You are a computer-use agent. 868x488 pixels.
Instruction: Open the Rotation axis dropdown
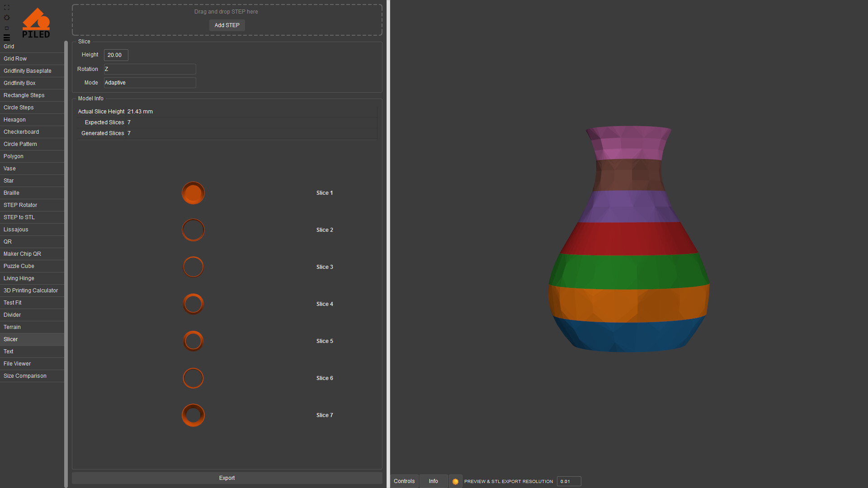[x=150, y=69]
